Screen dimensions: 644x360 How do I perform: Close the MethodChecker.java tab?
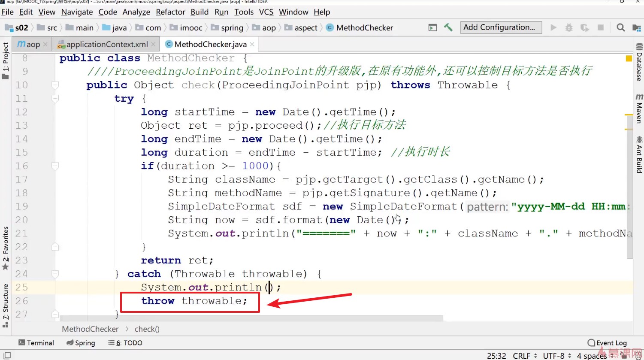pyautogui.click(x=252, y=44)
